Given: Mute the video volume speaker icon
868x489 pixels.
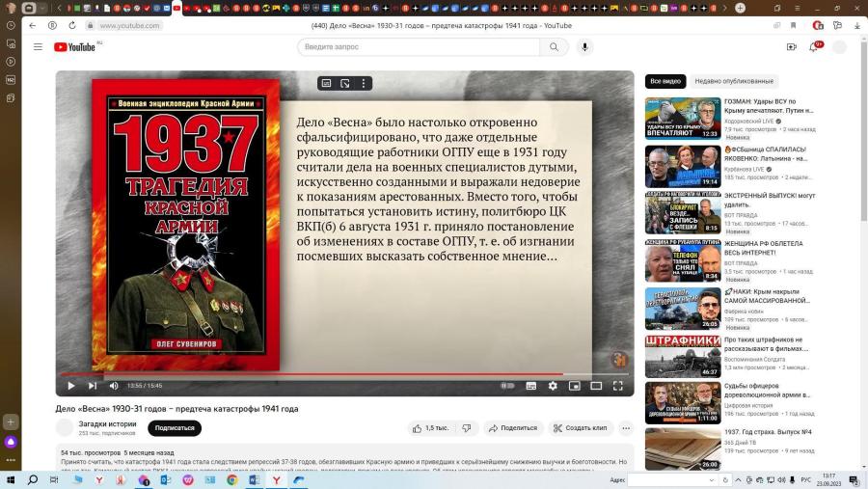Looking at the screenshot, I should pos(114,386).
